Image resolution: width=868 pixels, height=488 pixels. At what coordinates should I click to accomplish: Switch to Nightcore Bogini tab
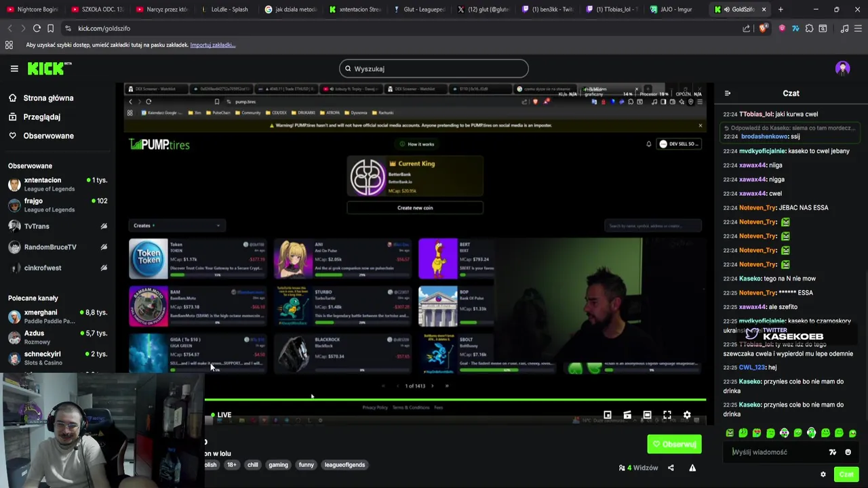(31, 9)
